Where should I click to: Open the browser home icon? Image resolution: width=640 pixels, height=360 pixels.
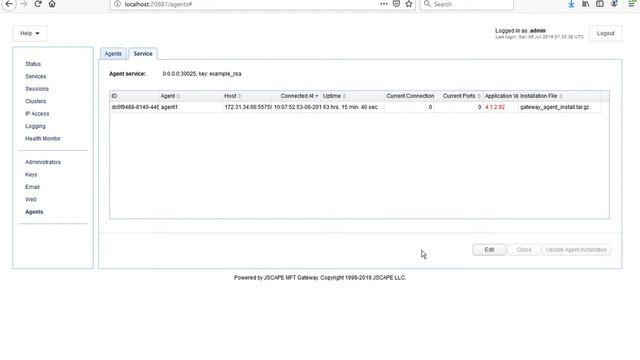point(52,4)
